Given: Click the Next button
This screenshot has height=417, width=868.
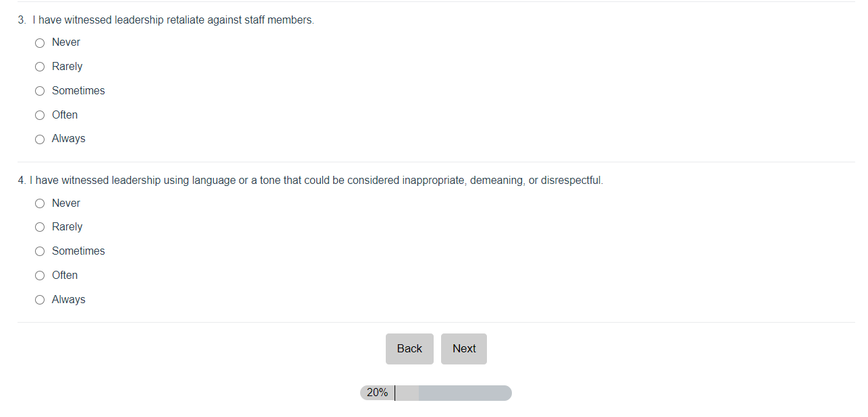Looking at the screenshot, I should pyautogui.click(x=464, y=349).
